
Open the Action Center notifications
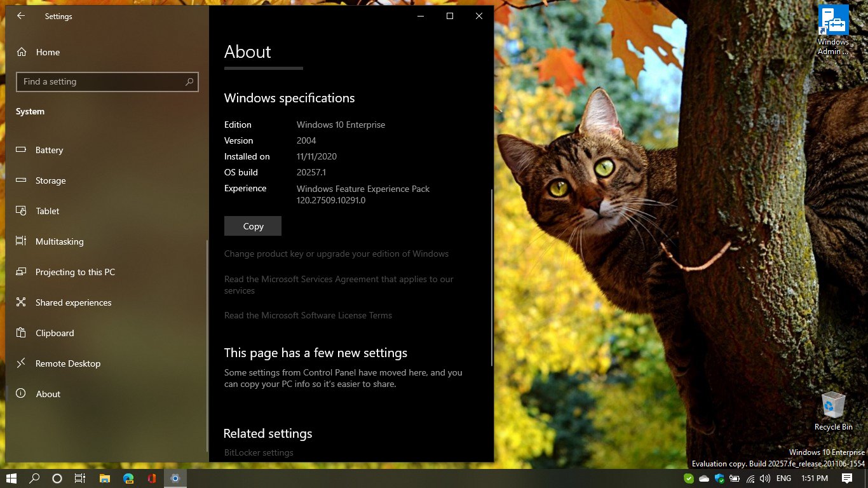[x=847, y=478]
